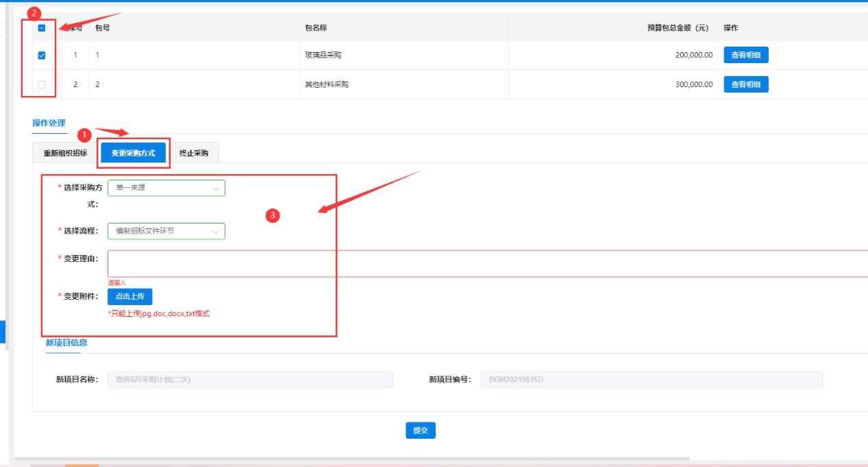868x467 pixels.
Task: Open the 终止采购 tab
Action: 193,153
